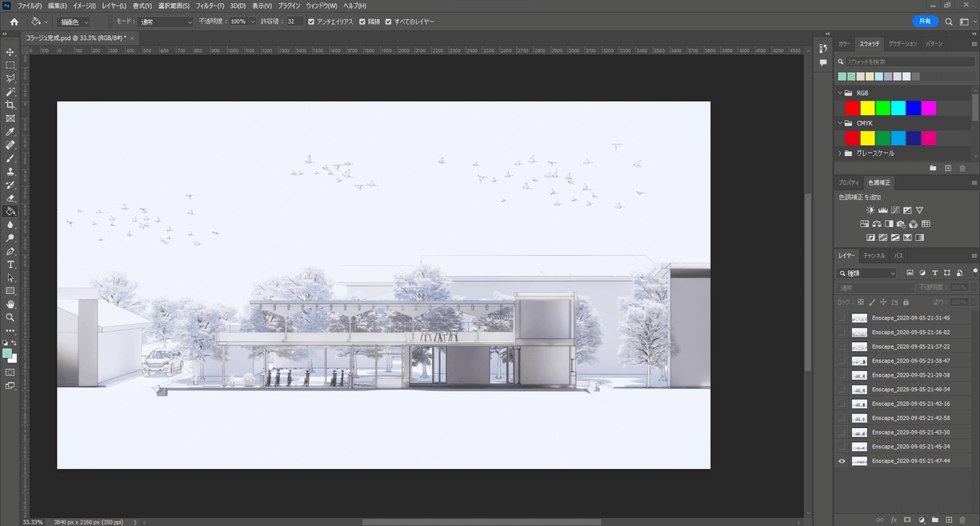Viewport: 980px width, 526px height.
Task: Select the Rectangular Marquee tool
Action: [x=11, y=65]
